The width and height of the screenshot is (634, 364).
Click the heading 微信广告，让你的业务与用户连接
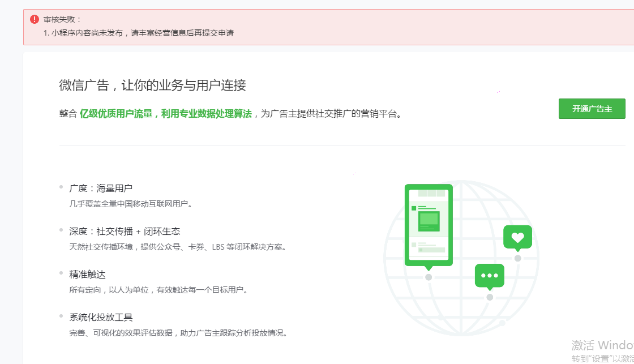click(x=152, y=85)
